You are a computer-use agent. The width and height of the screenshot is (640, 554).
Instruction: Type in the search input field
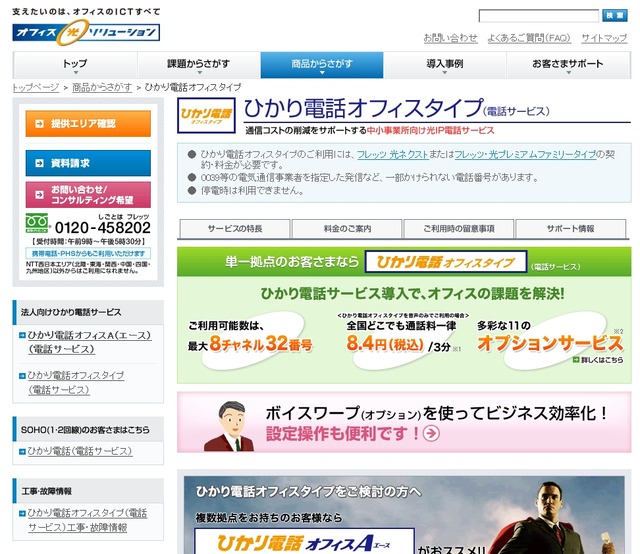pos(538,16)
